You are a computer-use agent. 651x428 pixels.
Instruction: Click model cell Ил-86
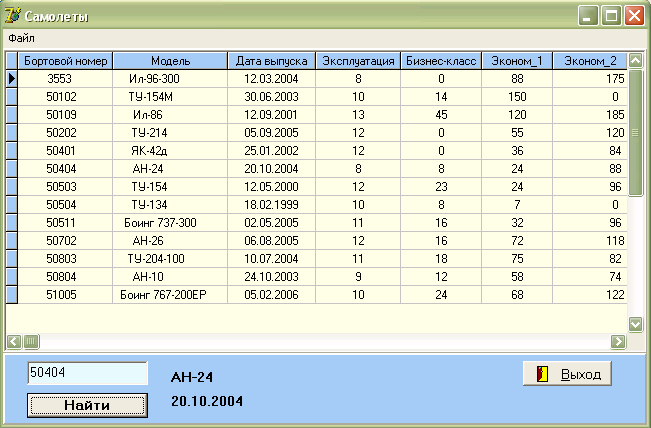170,115
